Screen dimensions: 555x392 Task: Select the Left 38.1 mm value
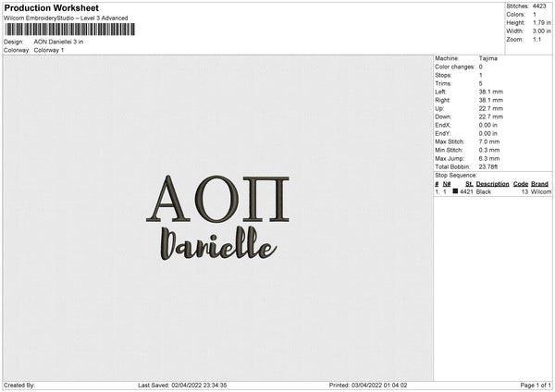coord(491,92)
